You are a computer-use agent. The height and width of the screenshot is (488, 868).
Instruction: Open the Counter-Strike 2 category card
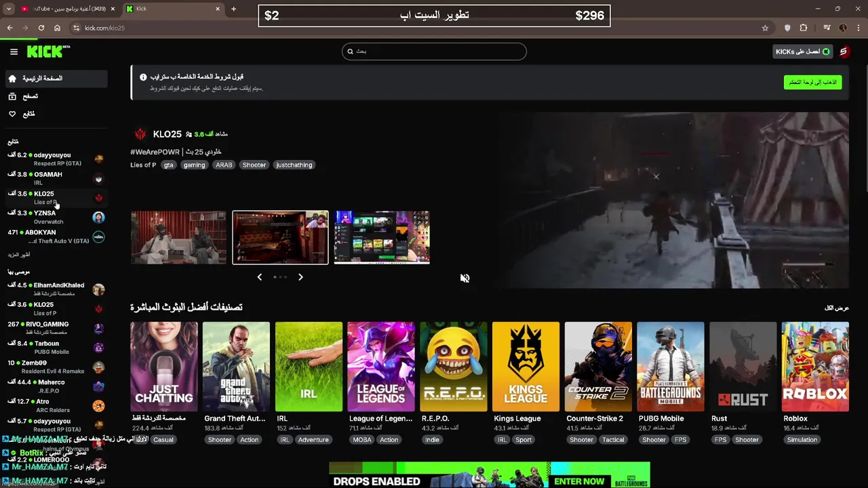tap(598, 367)
